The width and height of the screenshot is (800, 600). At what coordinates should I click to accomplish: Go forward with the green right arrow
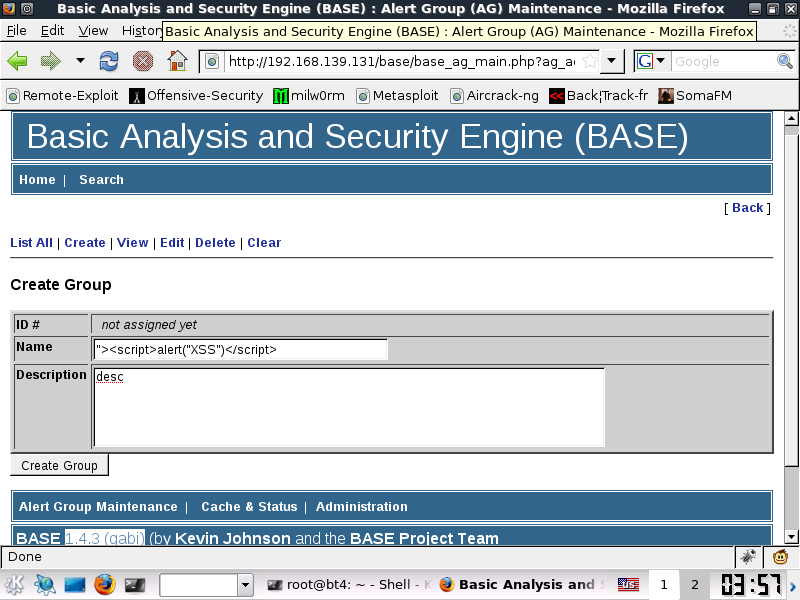51,61
